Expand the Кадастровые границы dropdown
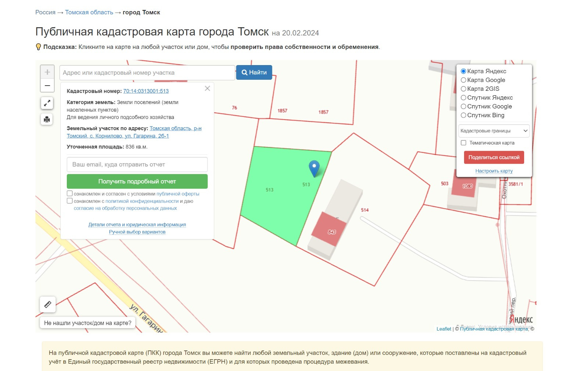The width and height of the screenshot is (588, 371). (494, 131)
